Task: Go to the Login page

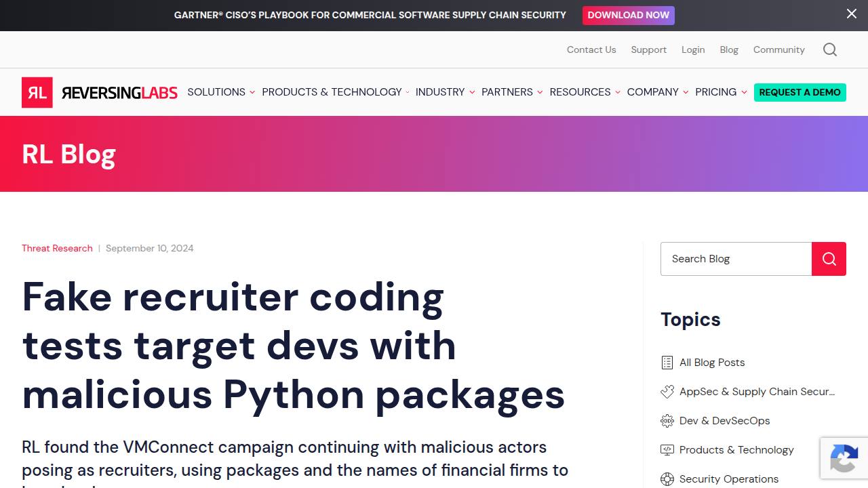Action: pos(693,49)
